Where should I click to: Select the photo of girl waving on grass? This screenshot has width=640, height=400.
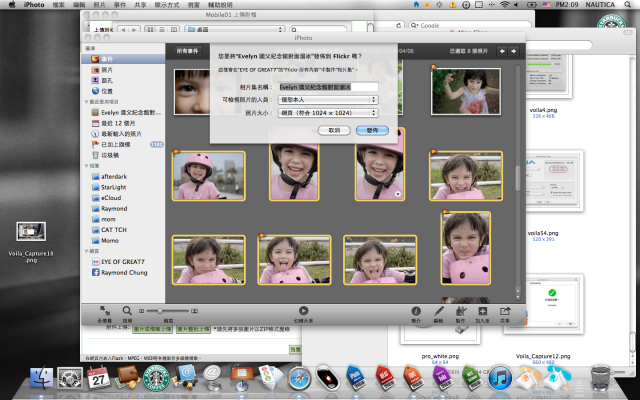click(466, 91)
